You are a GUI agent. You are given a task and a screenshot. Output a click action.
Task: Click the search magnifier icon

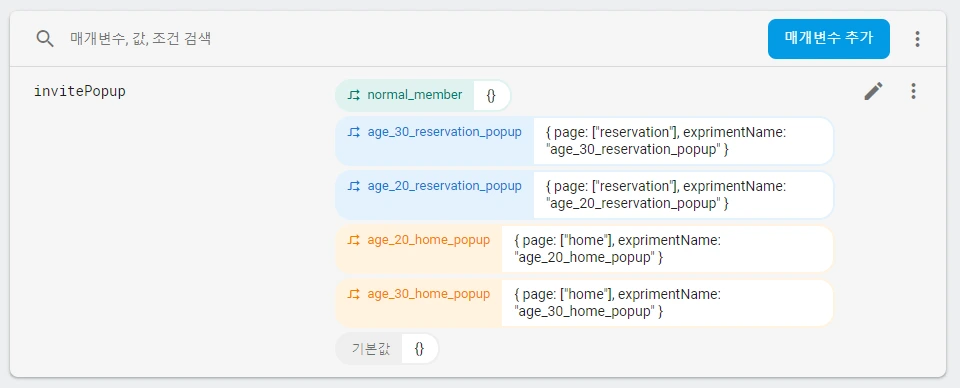(45, 39)
